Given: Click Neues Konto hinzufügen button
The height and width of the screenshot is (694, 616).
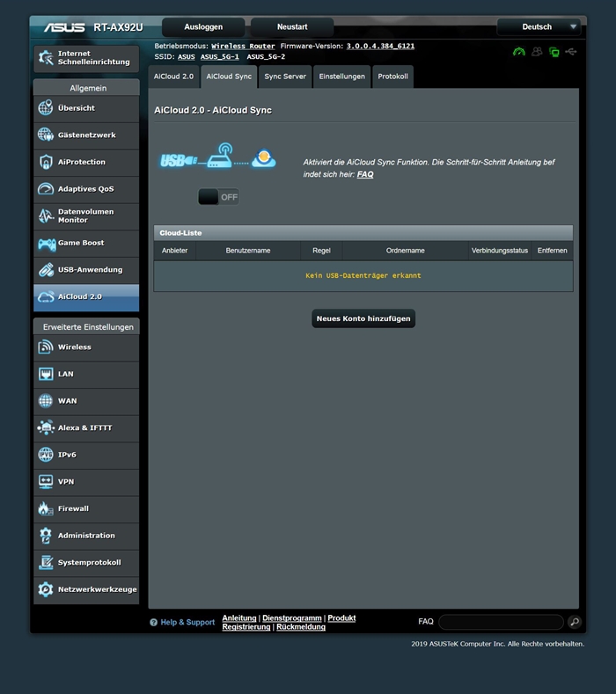Looking at the screenshot, I should [363, 318].
